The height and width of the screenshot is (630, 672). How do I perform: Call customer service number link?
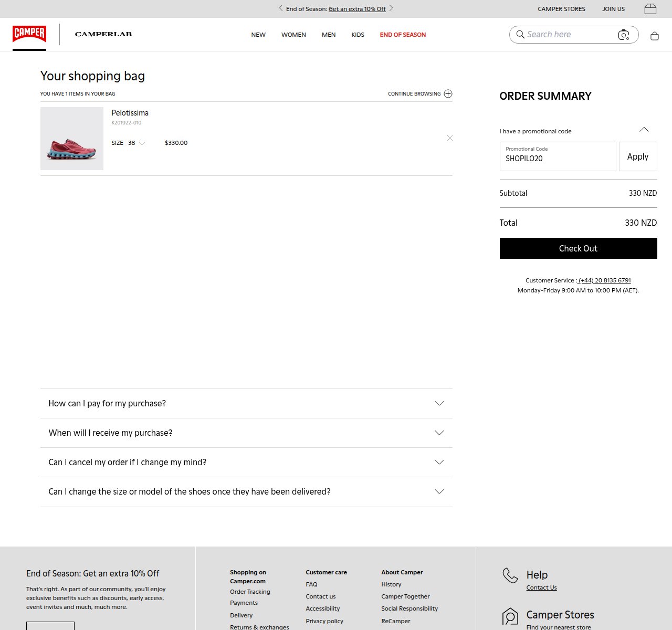604,280
